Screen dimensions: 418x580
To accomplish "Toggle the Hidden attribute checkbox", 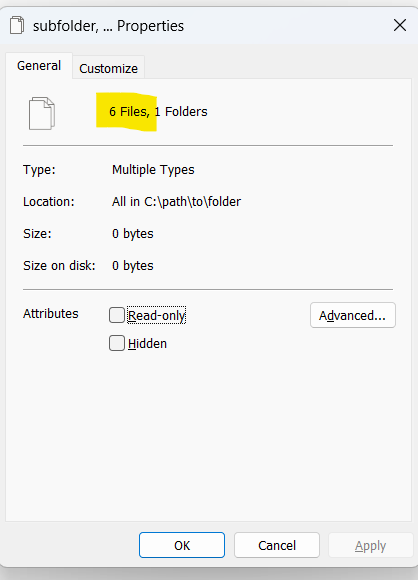I will click(x=117, y=343).
